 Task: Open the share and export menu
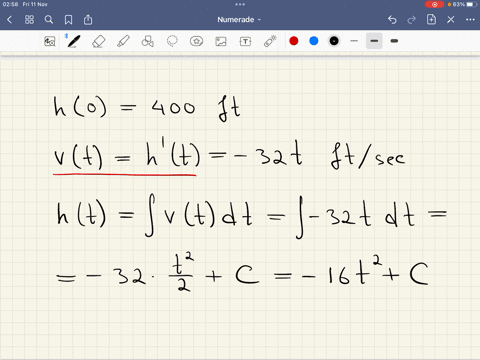tap(88, 20)
